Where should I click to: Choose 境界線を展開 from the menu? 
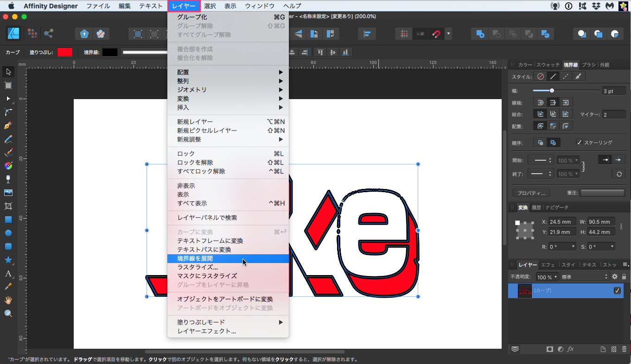(228, 258)
